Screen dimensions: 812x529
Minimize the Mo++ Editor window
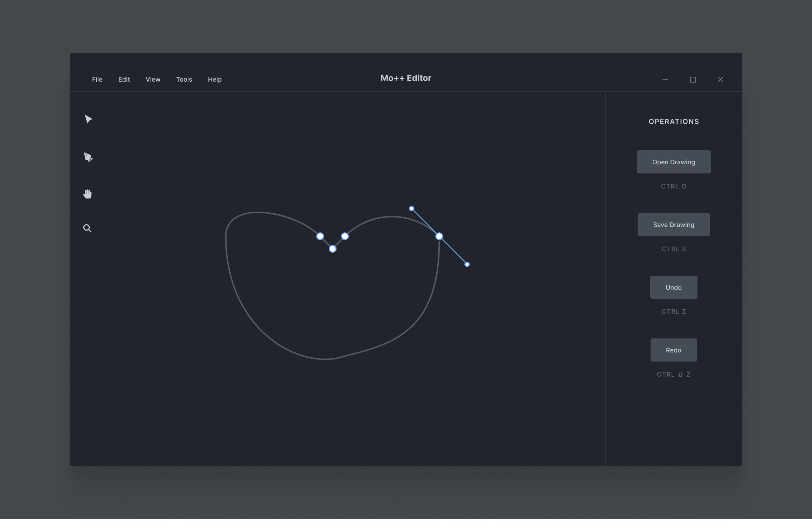[665, 80]
